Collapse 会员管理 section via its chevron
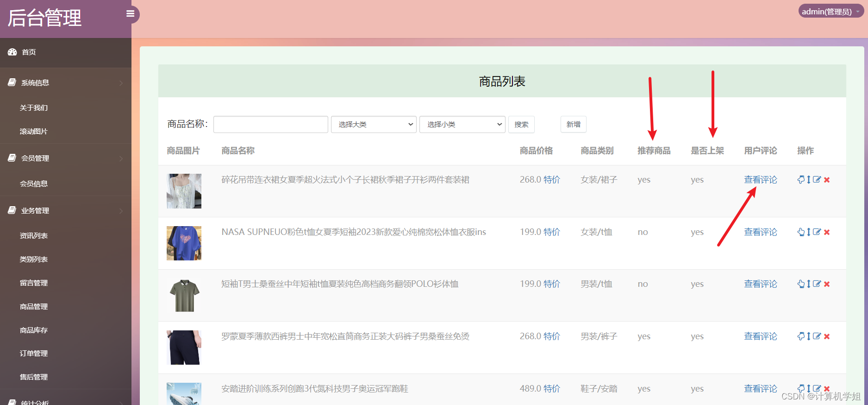Viewport: 868px width, 405px height. click(x=121, y=158)
